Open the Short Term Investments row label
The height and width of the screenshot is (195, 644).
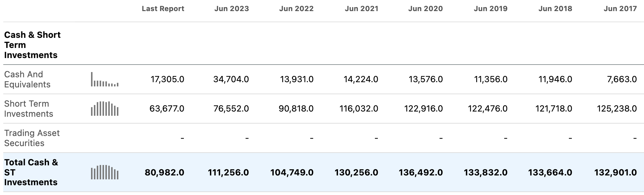point(28,109)
